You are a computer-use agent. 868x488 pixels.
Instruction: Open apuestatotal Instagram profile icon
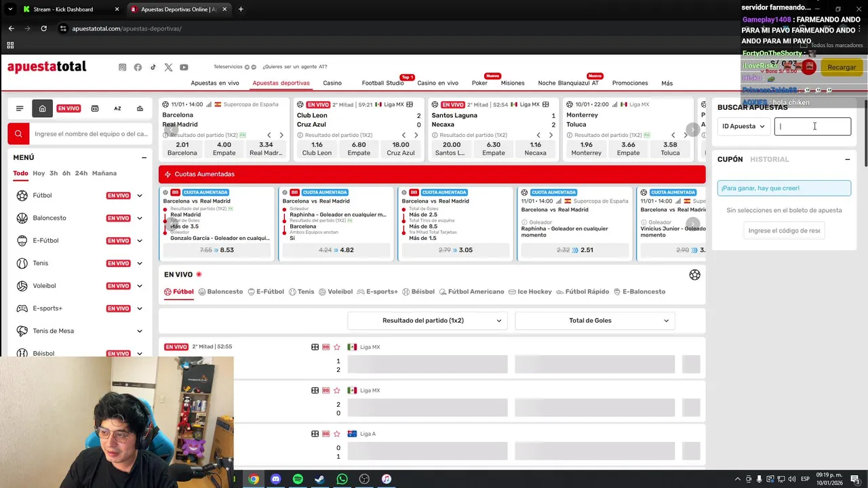point(122,67)
